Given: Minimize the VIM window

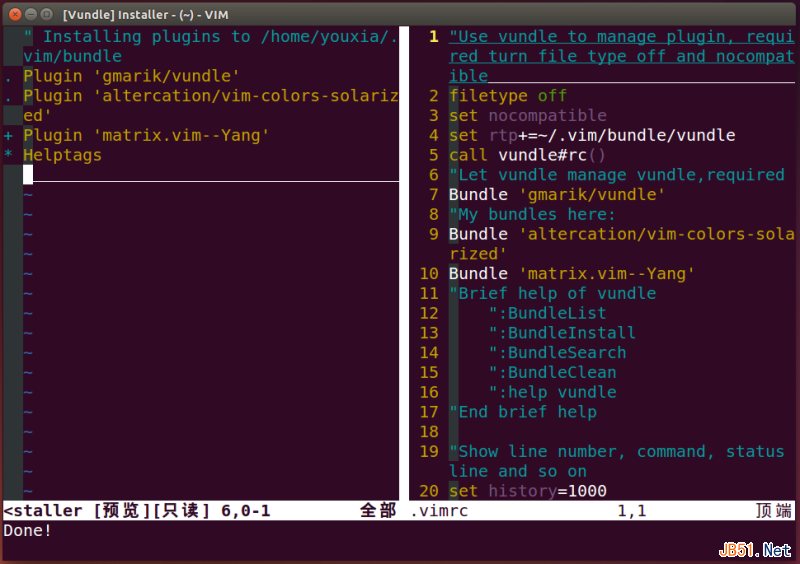Looking at the screenshot, I should (x=31, y=14).
